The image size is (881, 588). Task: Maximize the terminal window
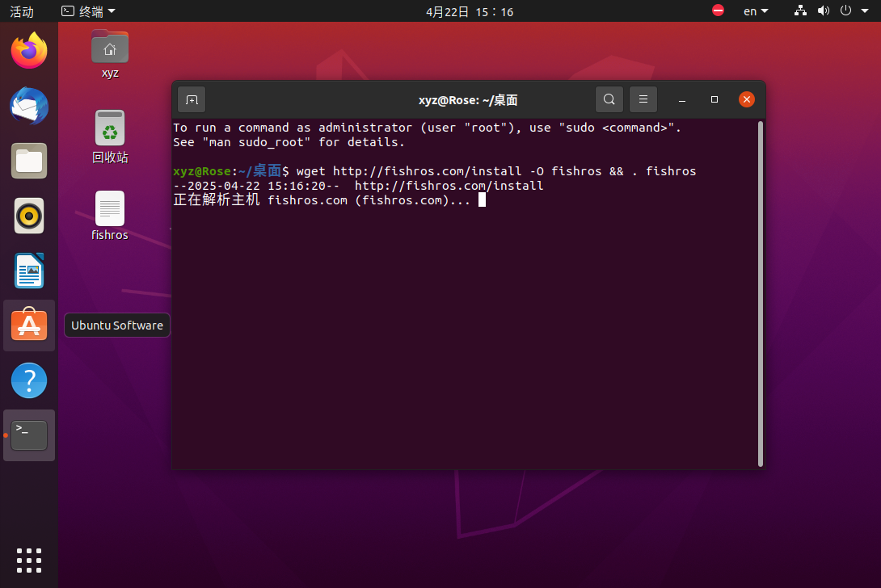[714, 99]
